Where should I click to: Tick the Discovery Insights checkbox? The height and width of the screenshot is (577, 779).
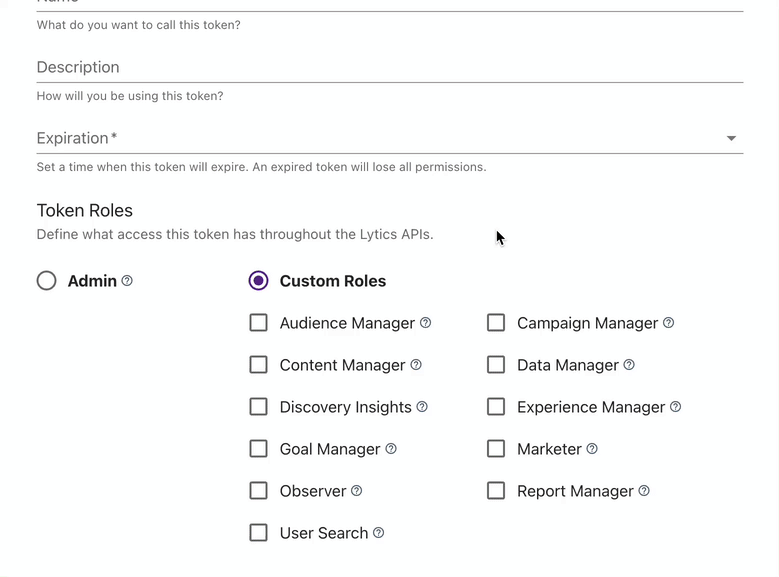coord(258,407)
